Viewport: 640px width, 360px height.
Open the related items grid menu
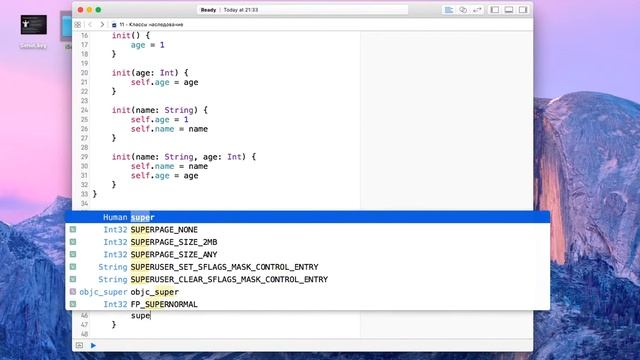[78, 25]
